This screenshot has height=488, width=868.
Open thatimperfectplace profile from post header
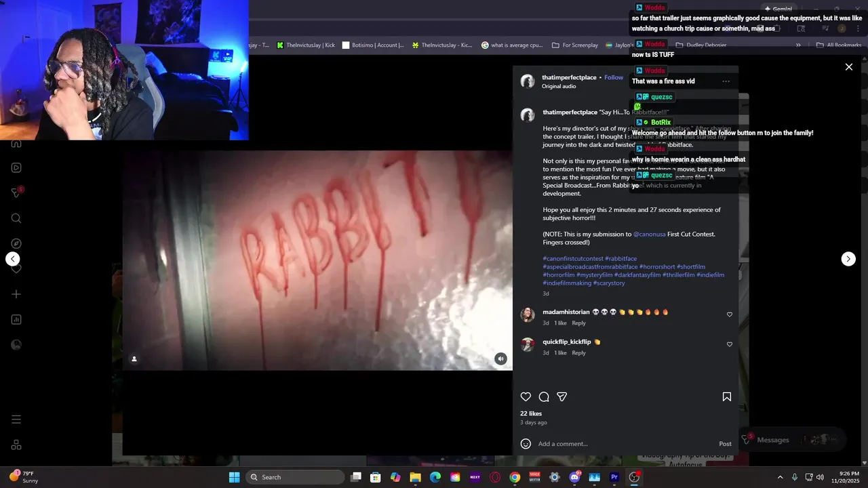pyautogui.click(x=569, y=77)
